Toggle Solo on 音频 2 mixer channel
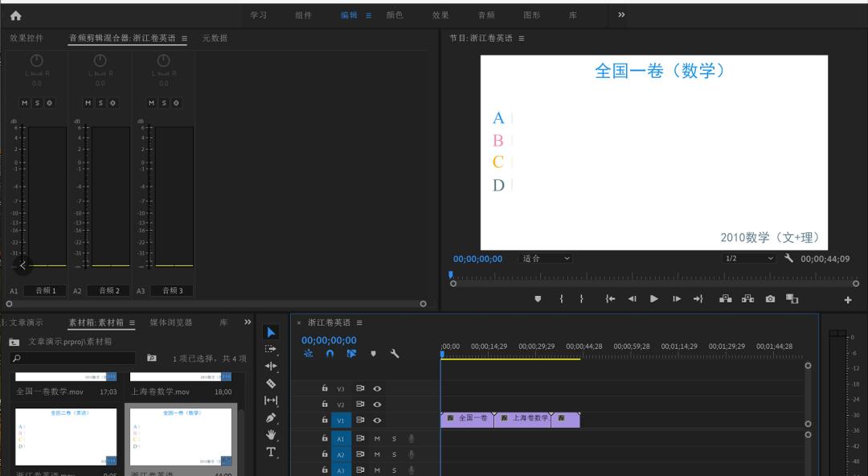This screenshot has width=868, height=476. coord(100,103)
